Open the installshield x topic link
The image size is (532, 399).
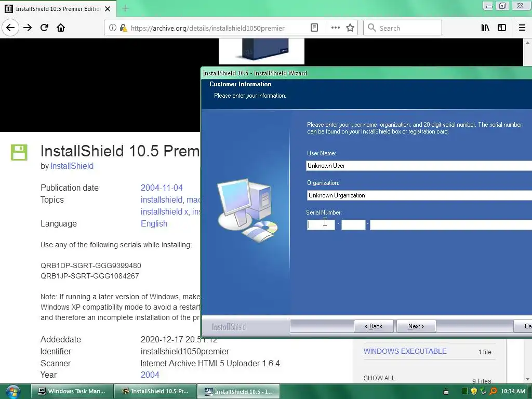point(165,211)
